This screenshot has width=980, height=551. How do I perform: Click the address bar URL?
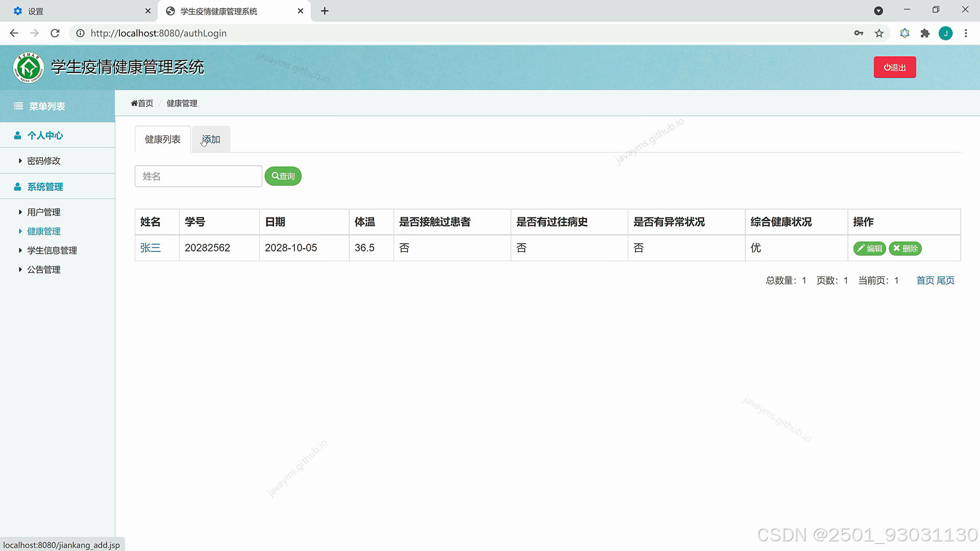point(158,33)
